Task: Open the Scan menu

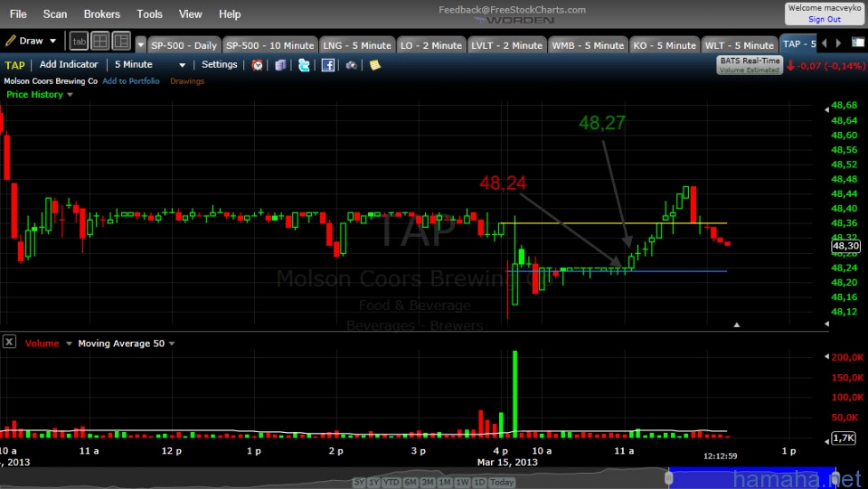Action: pos(55,14)
